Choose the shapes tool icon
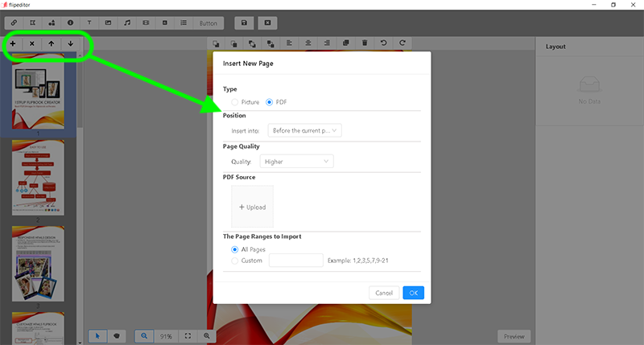 (x=52, y=23)
